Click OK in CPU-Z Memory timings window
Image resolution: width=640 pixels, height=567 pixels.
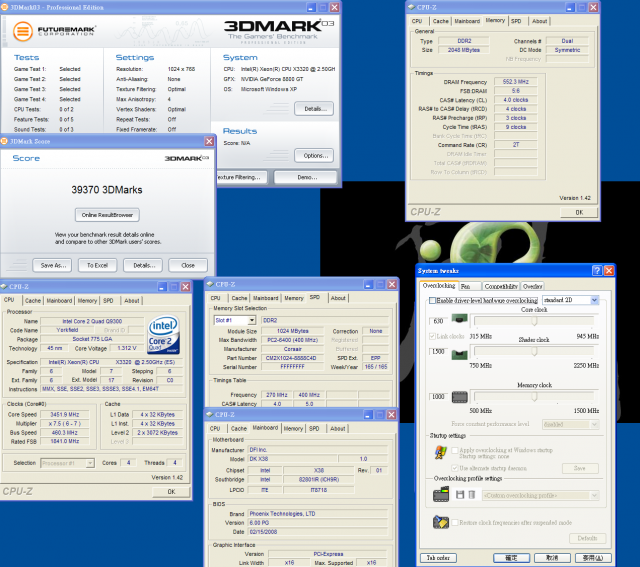click(x=579, y=212)
